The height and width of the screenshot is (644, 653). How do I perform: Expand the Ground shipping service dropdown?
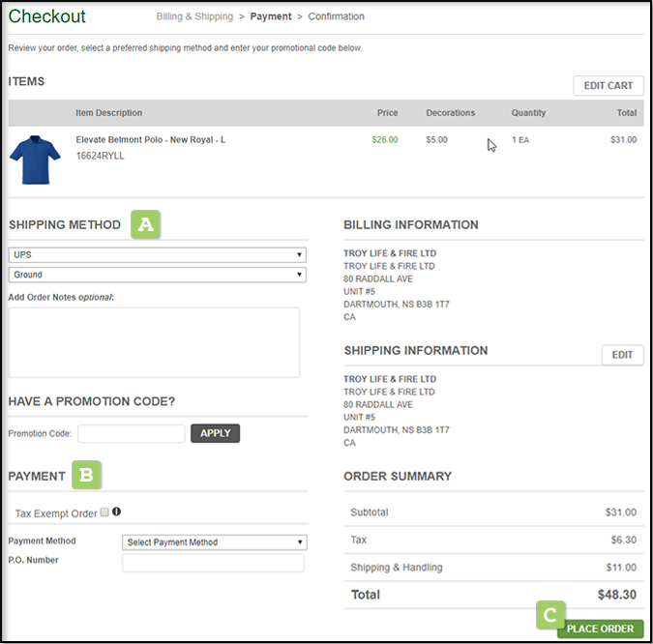click(x=157, y=275)
